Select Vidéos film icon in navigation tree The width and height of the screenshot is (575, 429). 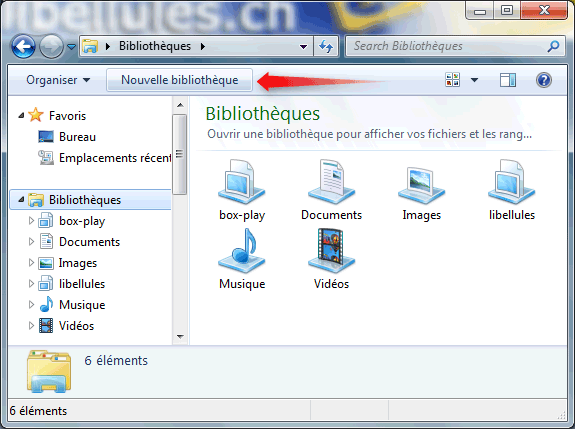[x=46, y=326]
